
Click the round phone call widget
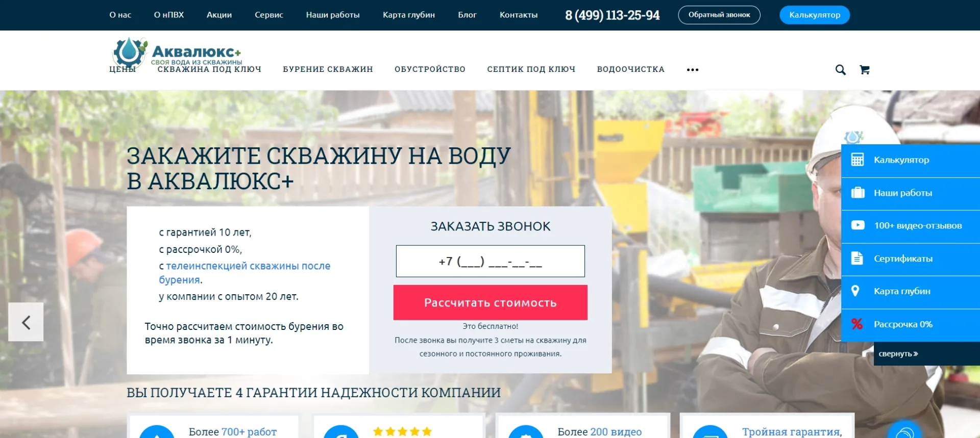pos(904,430)
